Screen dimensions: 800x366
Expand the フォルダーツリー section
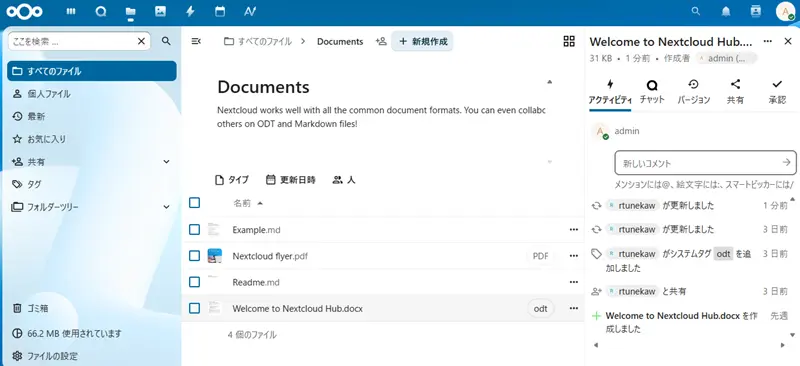(x=166, y=207)
